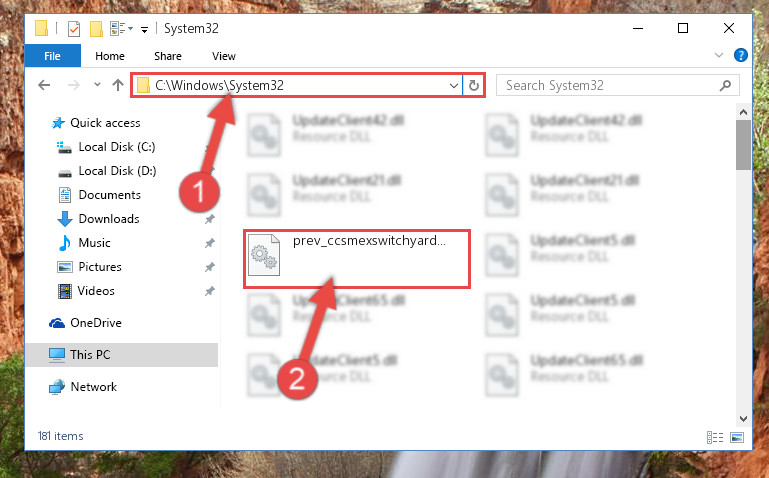Open the Share ribbon tab
The height and width of the screenshot is (478, 769).
168,56
